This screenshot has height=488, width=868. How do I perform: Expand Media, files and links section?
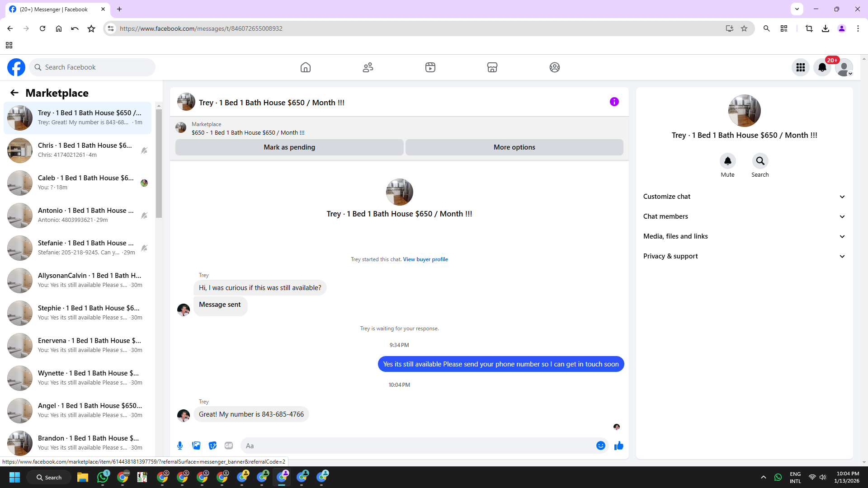click(x=744, y=236)
